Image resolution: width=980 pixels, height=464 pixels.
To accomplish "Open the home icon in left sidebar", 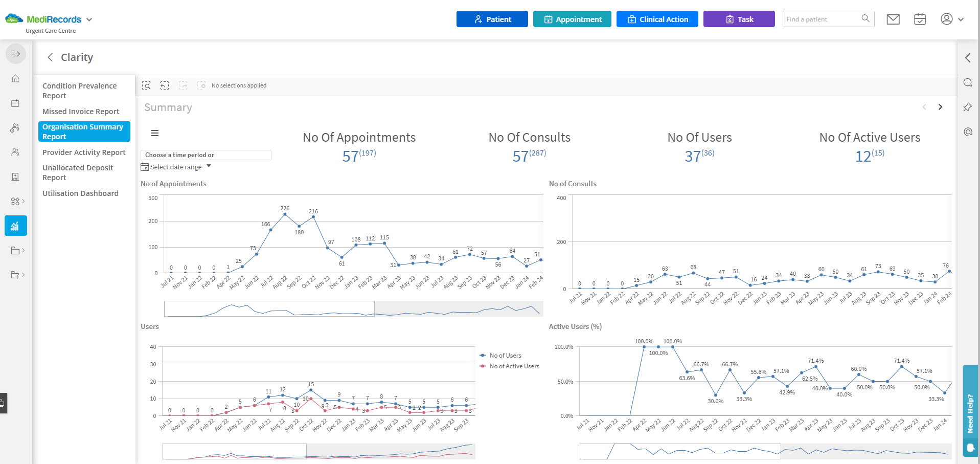I will coord(15,79).
